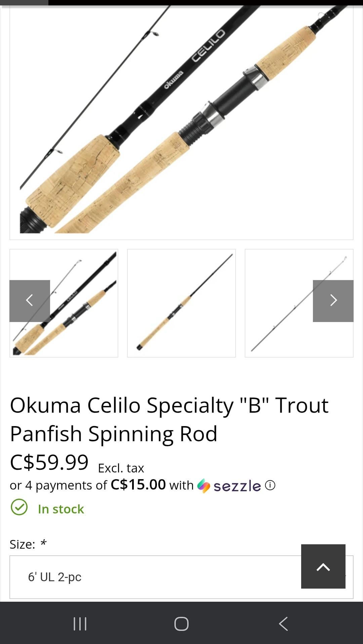
Task: Tap the large Okuma Celilo product image
Action: tap(182, 121)
